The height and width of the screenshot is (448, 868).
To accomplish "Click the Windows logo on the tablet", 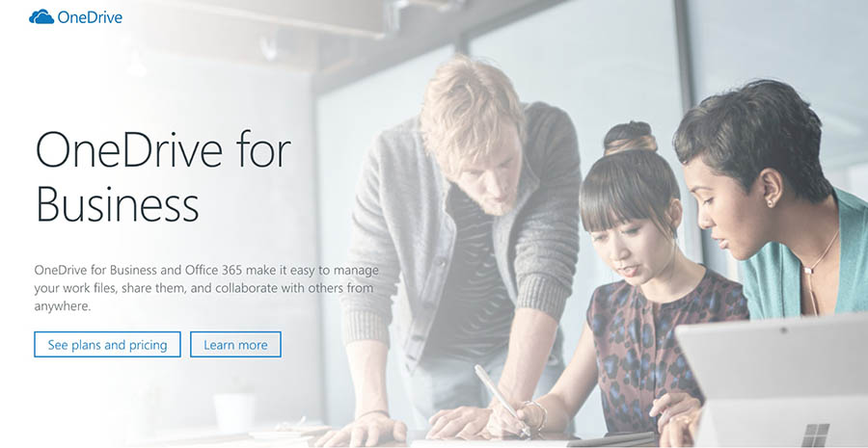I will coord(816,435).
